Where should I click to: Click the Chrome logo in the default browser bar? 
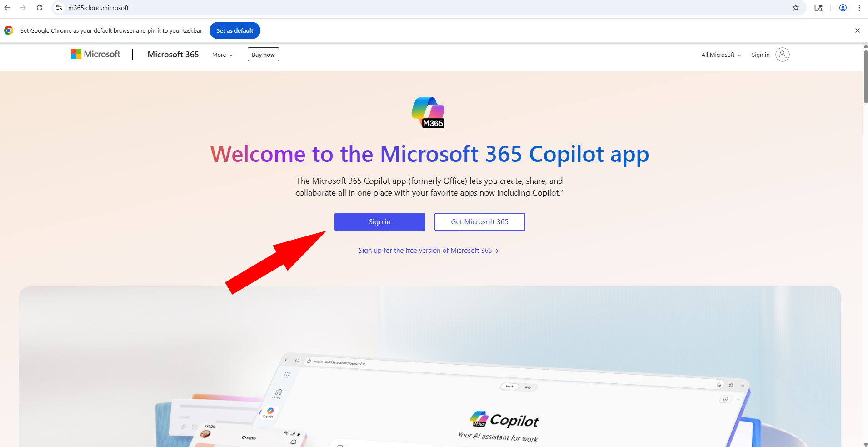pos(9,30)
